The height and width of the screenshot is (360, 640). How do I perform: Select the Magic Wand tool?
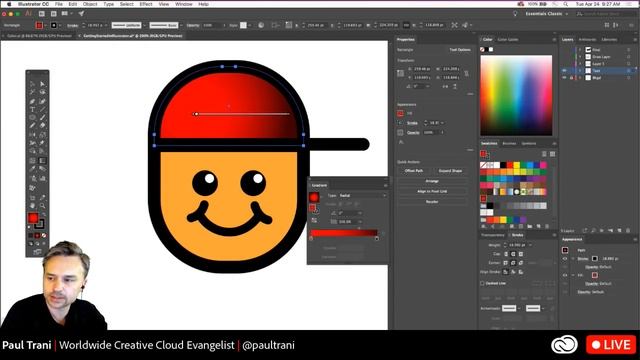(x=33, y=92)
